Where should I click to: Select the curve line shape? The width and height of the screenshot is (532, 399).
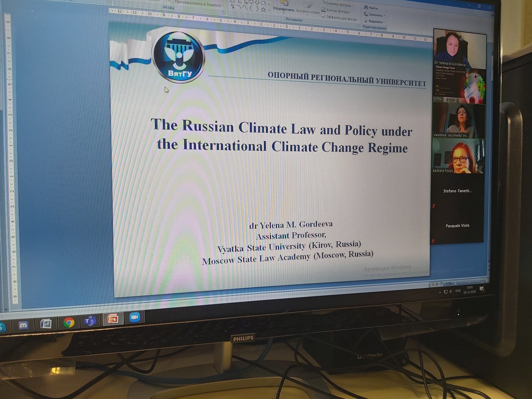coord(245,8)
